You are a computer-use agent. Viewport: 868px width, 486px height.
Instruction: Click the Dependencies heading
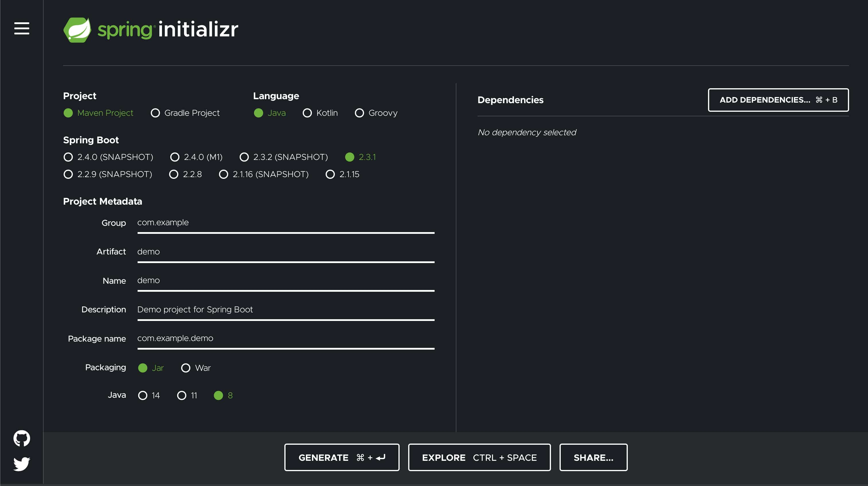point(510,100)
